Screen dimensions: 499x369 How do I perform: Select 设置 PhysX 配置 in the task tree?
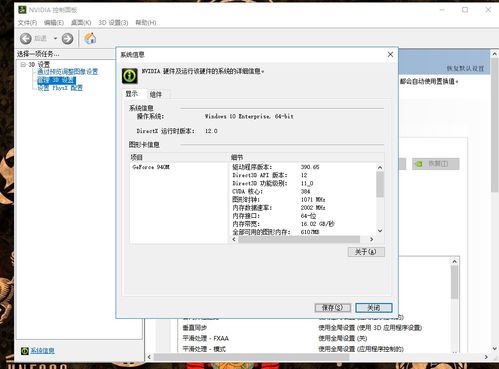click(60, 88)
